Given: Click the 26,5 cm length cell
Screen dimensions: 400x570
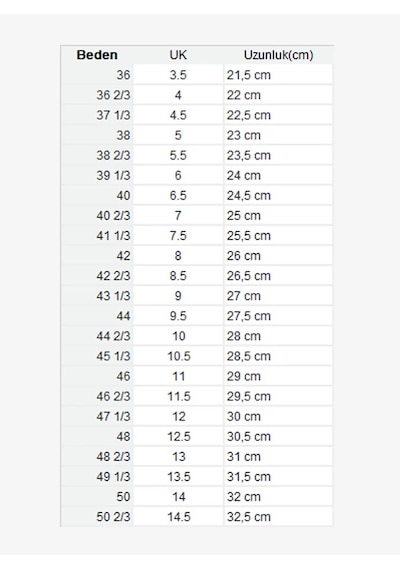Looking at the screenshot, I should pyautogui.click(x=278, y=276).
